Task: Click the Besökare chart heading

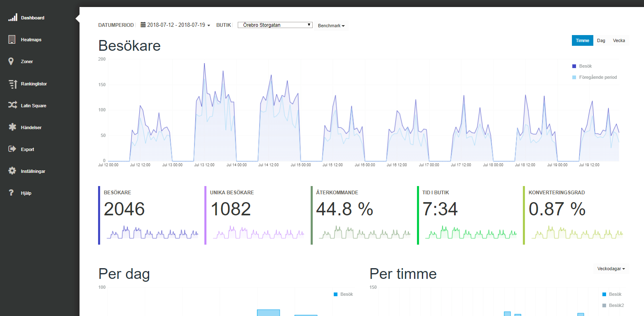Action: pos(129,45)
